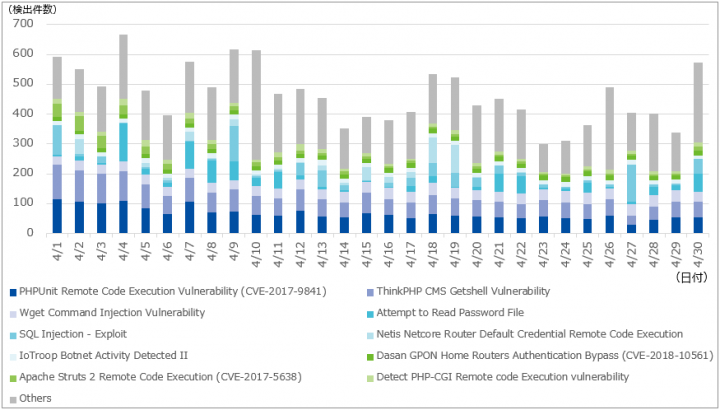Click the ThinkPHP segment of the 4/2 bar
This screenshot has height=410, width=720.
(x=79, y=186)
